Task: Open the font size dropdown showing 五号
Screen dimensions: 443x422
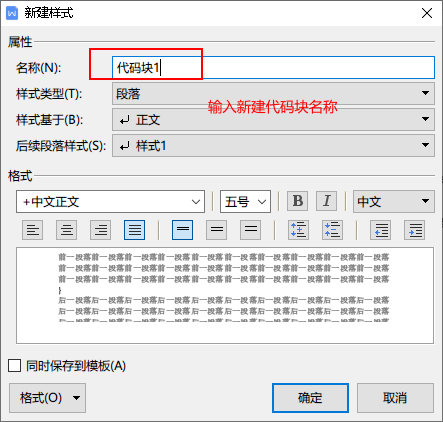Action: point(245,201)
